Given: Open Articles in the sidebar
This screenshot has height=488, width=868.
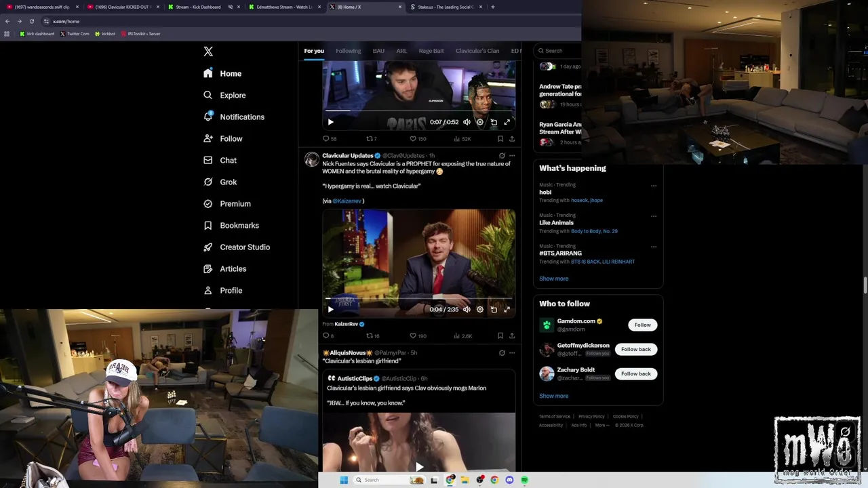Looking at the screenshot, I should point(224,269).
